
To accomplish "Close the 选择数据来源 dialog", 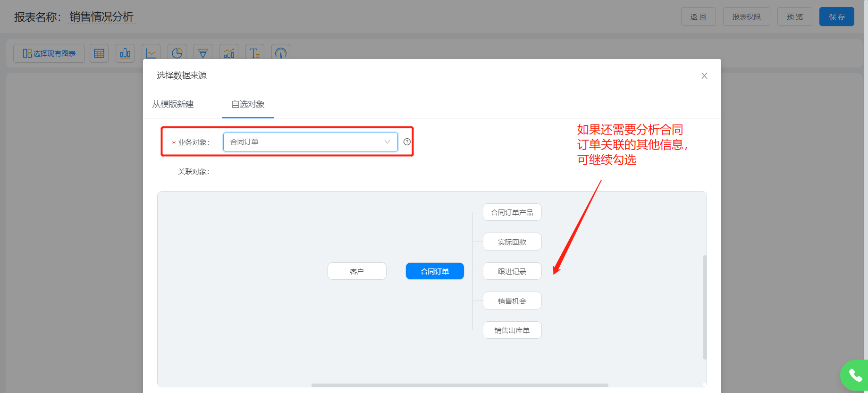I will point(704,75).
